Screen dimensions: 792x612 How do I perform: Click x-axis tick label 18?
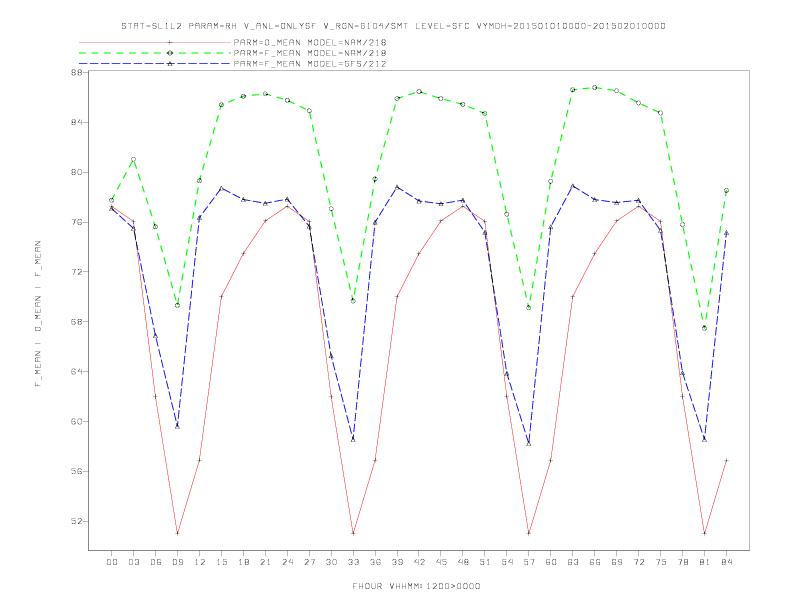(243, 562)
